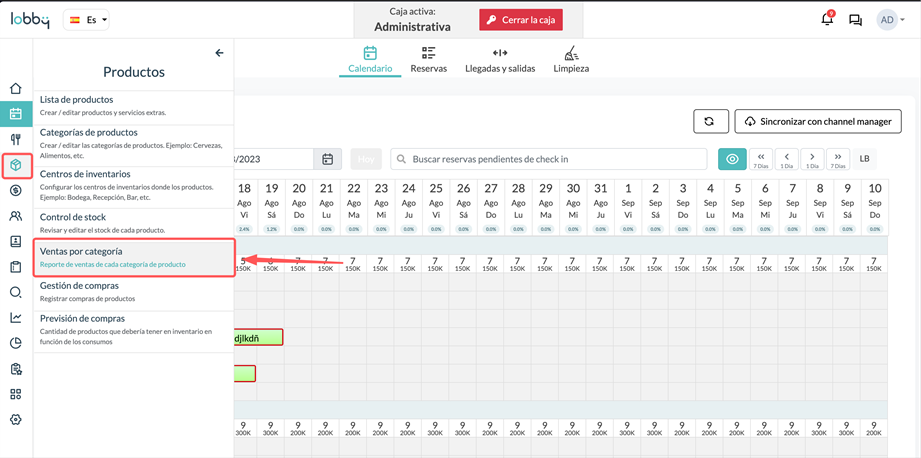Open the contact card sidebar icon
This screenshot has width=921, height=458.
(16, 241)
